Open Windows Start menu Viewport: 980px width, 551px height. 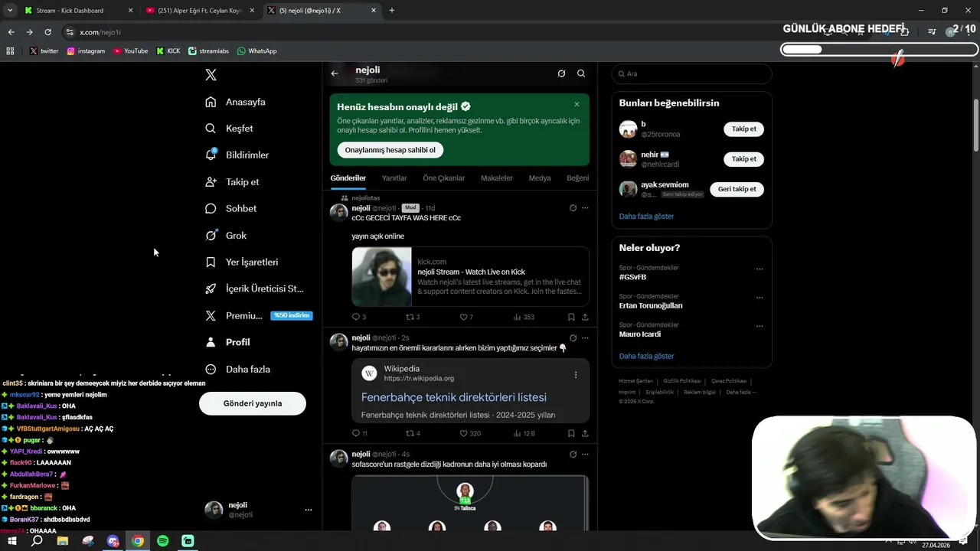pyautogui.click(x=12, y=541)
